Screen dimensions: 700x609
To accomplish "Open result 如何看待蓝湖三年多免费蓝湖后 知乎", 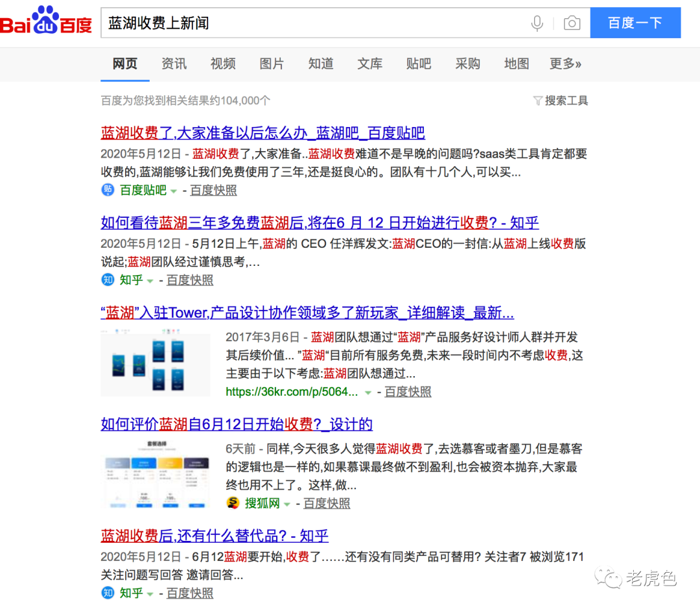I will (x=320, y=222).
